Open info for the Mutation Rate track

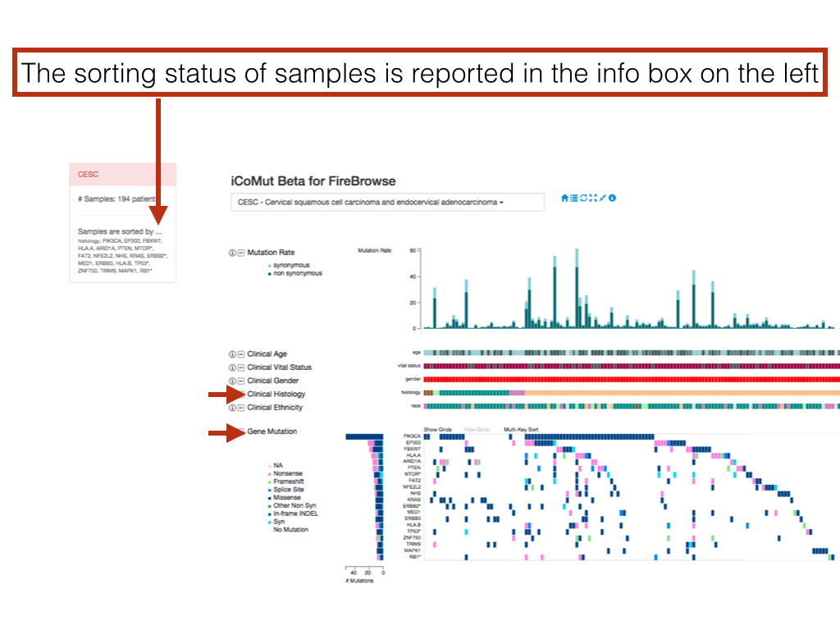(x=231, y=253)
